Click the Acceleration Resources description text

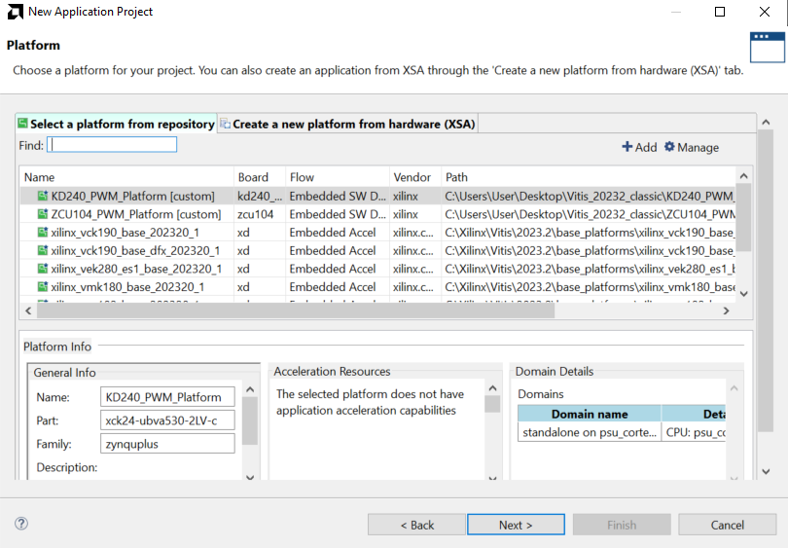coord(370,402)
